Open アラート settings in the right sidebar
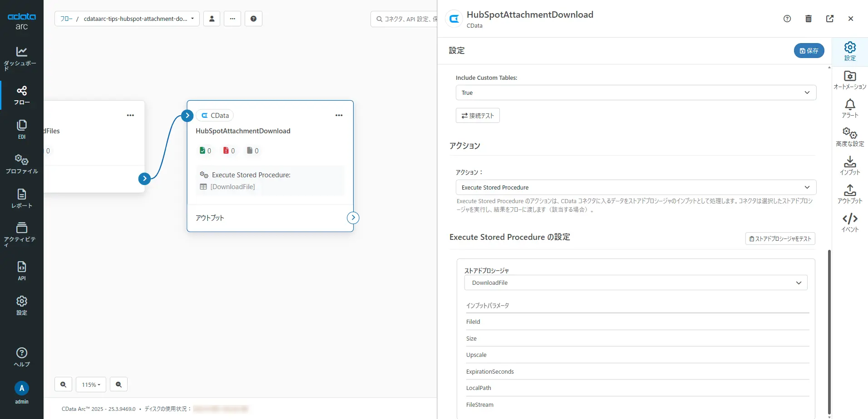 [x=849, y=108]
